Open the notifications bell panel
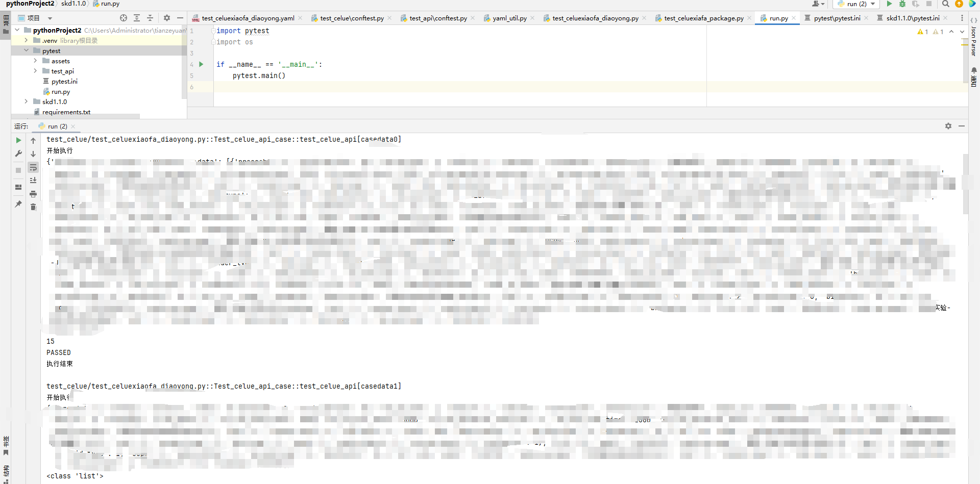Screen dimensions: 980x484 974,77
